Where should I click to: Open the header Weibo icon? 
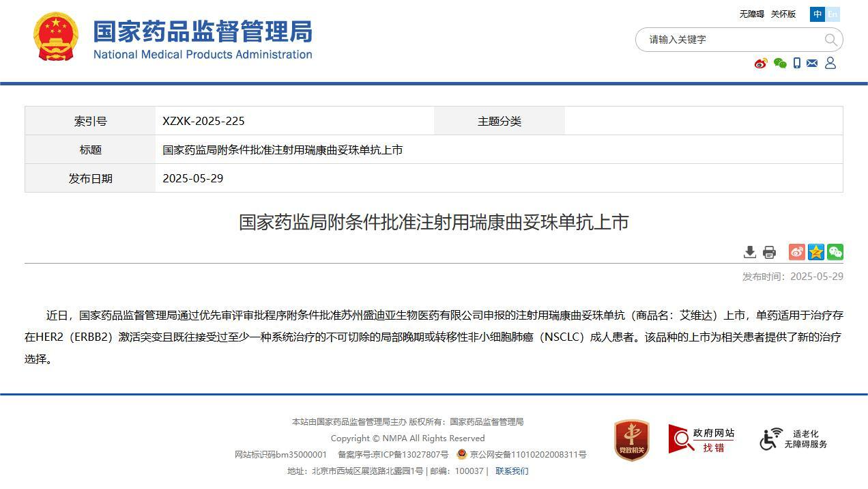pyautogui.click(x=761, y=64)
